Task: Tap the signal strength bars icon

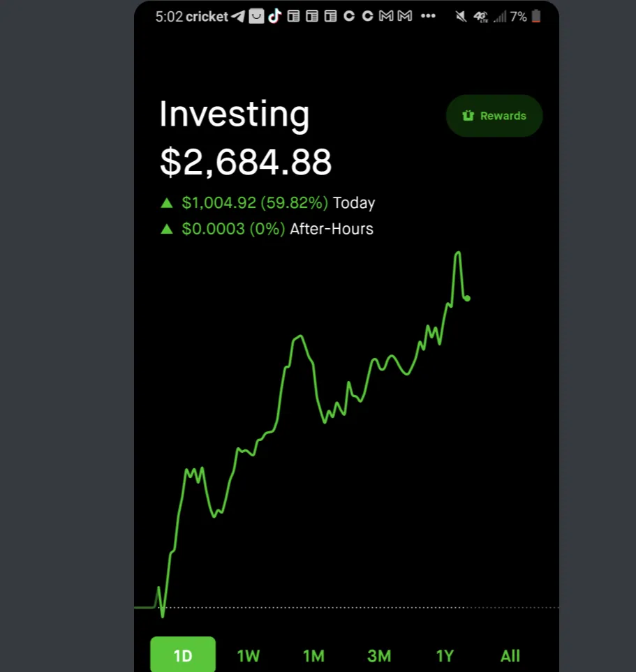Action: 499,17
